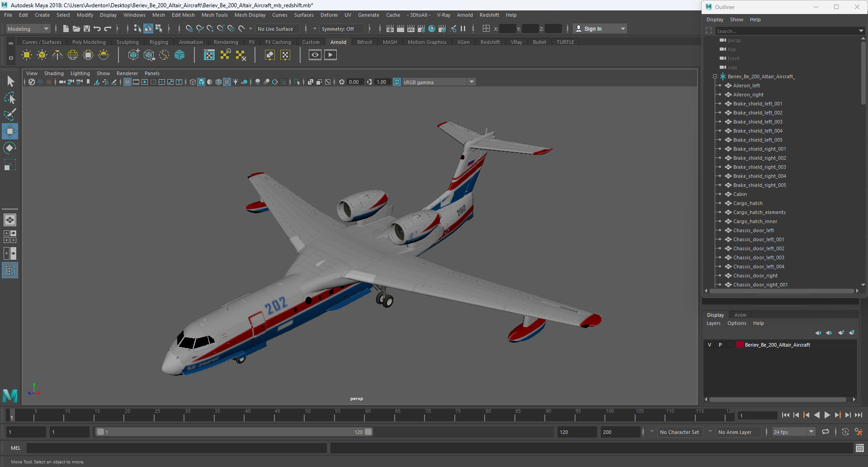
Task: Open the layer editor Options menu
Action: [736, 323]
